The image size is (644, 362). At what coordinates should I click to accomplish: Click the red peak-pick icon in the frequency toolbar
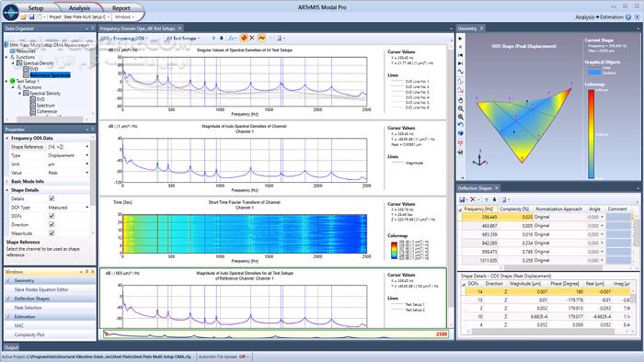[244, 38]
